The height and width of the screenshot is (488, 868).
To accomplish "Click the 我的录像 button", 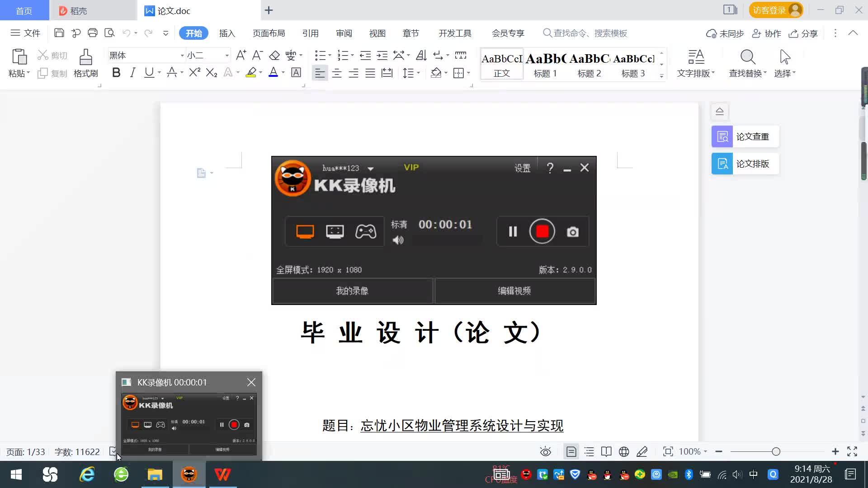I will tap(352, 291).
